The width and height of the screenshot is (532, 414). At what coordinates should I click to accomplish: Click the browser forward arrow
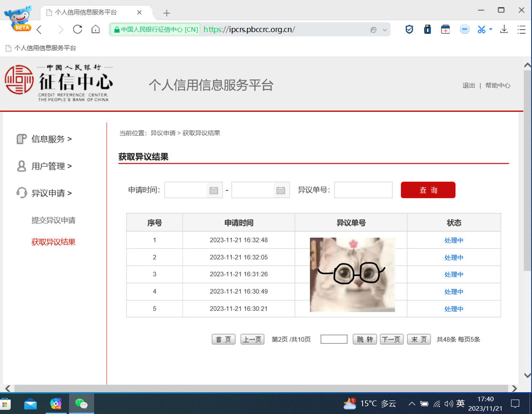[x=60, y=30]
